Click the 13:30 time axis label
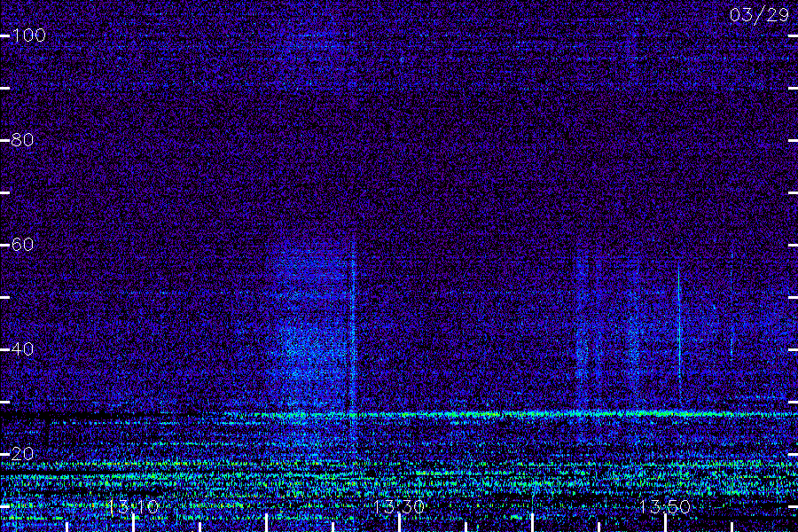 click(399, 506)
